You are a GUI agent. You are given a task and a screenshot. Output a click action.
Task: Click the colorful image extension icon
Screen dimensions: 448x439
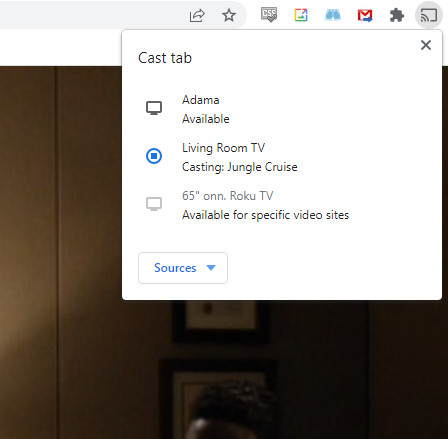(x=301, y=15)
